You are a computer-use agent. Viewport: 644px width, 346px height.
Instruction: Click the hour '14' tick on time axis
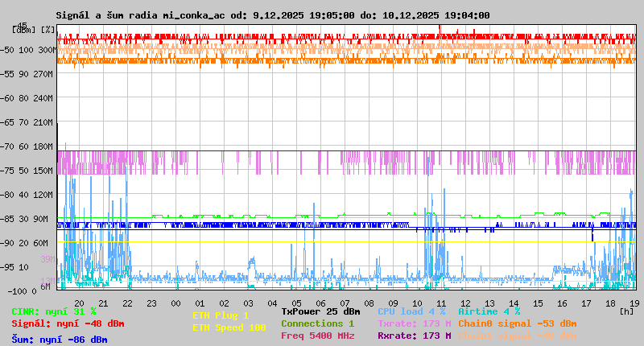click(x=514, y=303)
